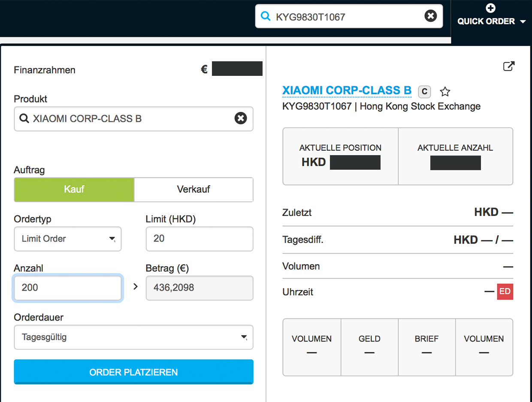The height and width of the screenshot is (402, 532).
Task: Click the AKTUELLE POSITION box
Action: [x=341, y=156]
